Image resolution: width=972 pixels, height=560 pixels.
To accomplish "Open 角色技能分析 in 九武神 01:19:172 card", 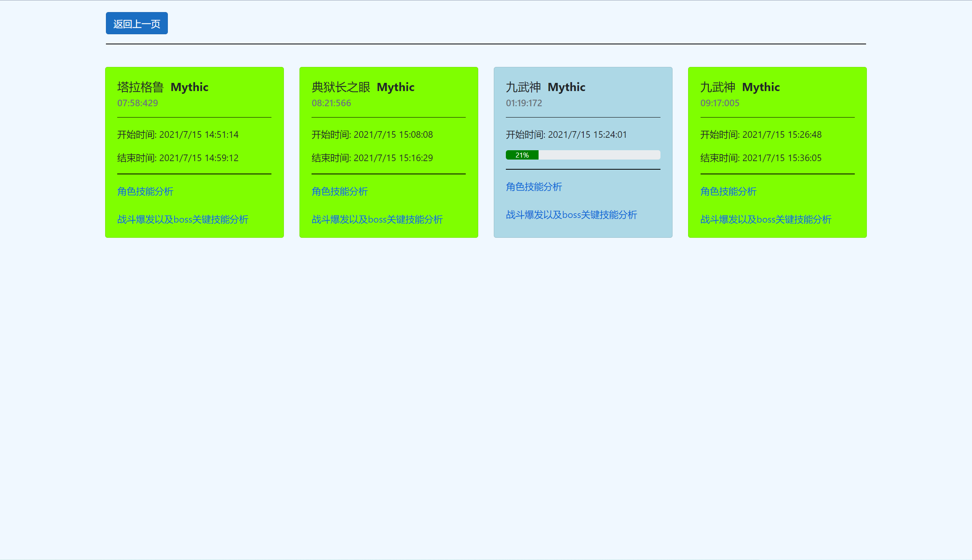I will click(x=534, y=187).
